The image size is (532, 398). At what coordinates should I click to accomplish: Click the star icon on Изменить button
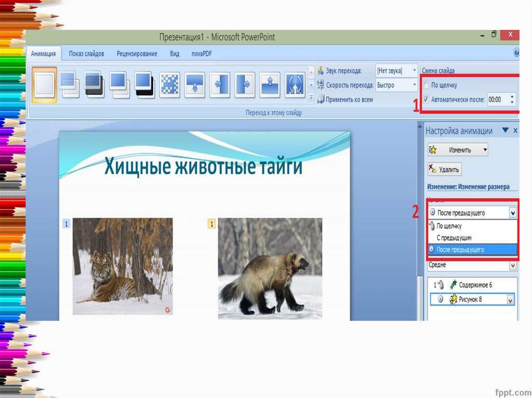(x=433, y=150)
